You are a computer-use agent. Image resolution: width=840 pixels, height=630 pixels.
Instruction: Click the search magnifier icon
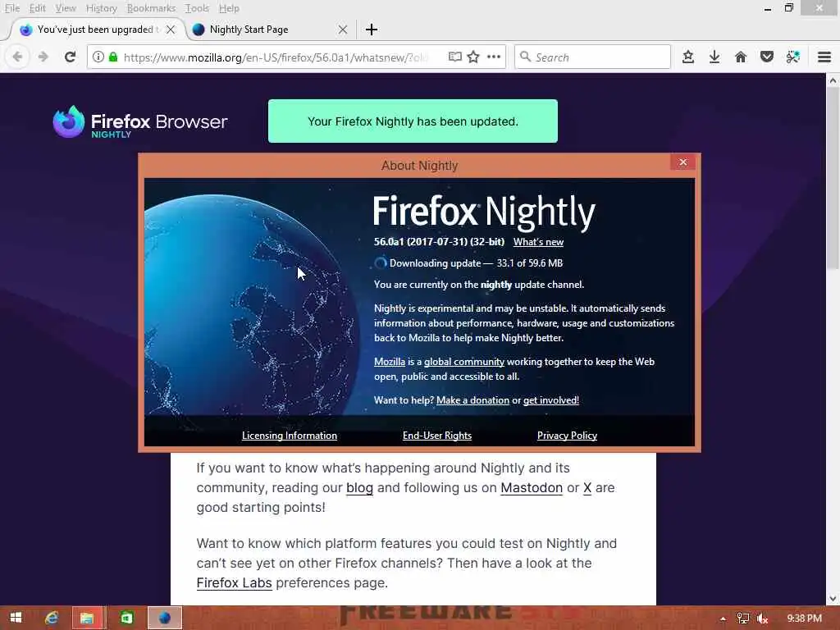coord(526,57)
